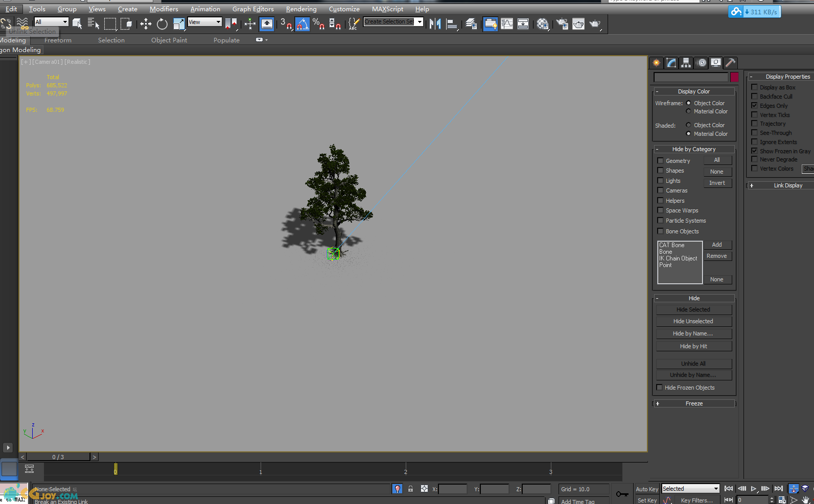Open the Schematic View icon
The height and width of the screenshot is (504, 814).
pos(523,23)
